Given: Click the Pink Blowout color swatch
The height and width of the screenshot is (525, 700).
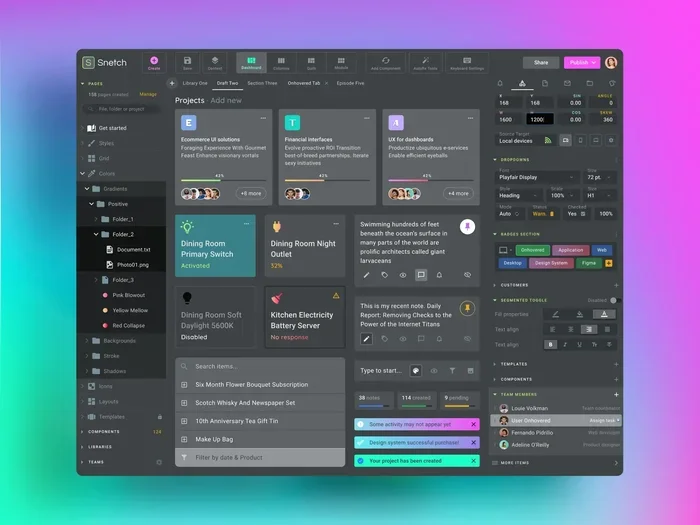Looking at the screenshot, I should [x=105, y=295].
